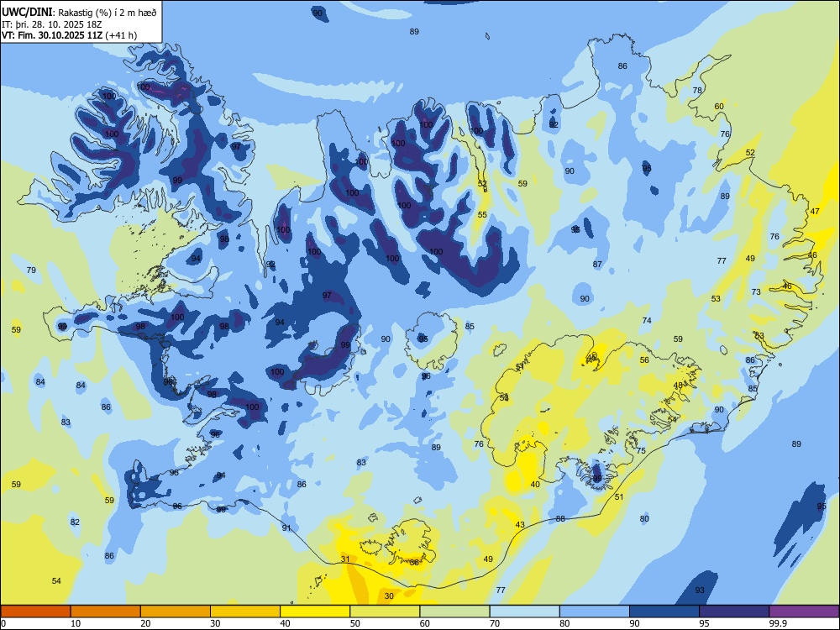The height and width of the screenshot is (630, 840).
Task: Click the '36' humidity value on the map
Action: 414,563
